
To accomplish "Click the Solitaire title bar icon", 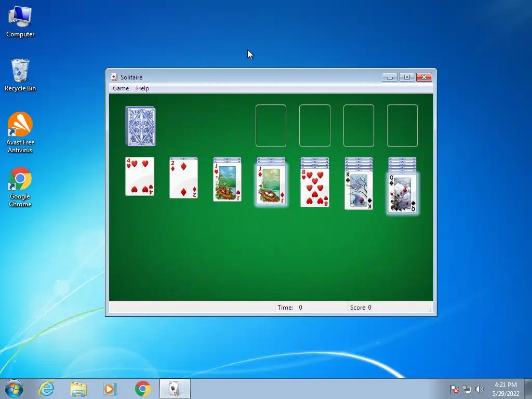I will click(x=114, y=77).
